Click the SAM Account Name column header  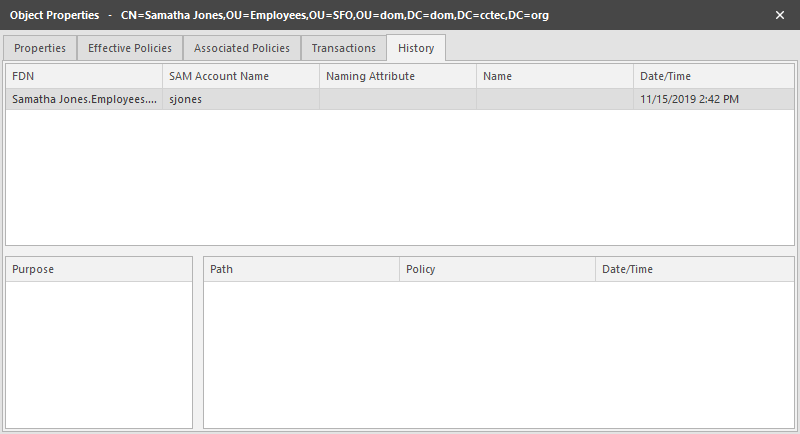click(240, 76)
